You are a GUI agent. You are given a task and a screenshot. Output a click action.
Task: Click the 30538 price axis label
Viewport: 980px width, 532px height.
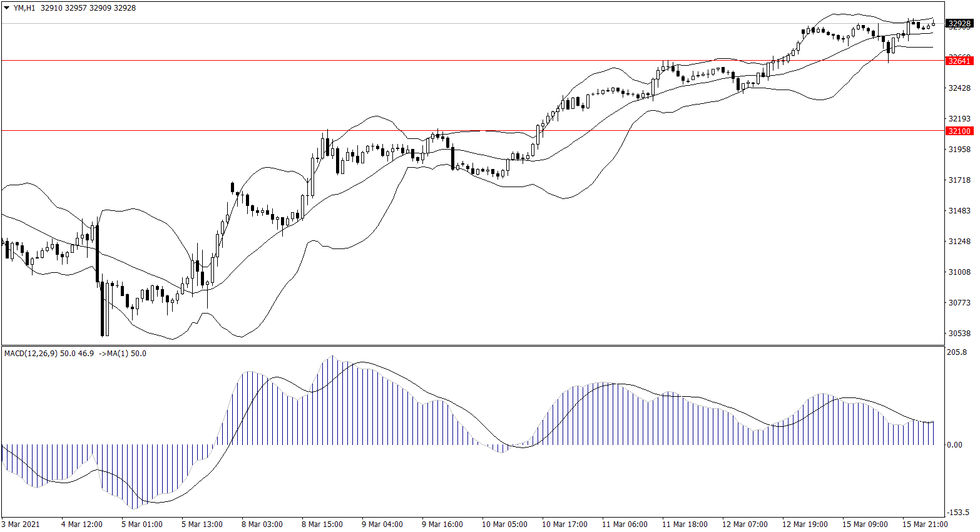[x=959, y=334]
